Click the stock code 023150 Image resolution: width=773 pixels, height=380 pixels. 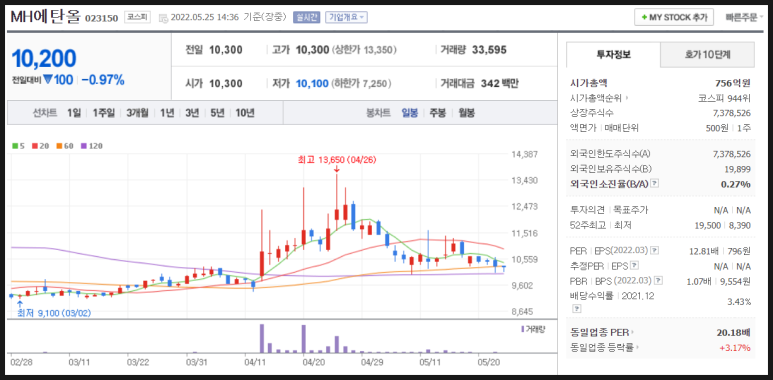tap(102, 18)
